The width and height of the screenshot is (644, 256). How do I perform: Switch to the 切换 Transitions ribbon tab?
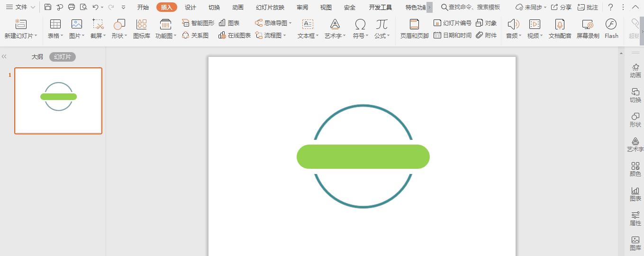coord(214,7)
